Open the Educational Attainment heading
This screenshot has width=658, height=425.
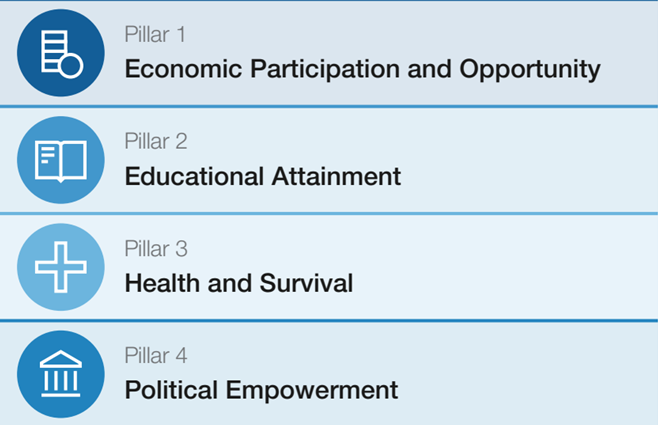coord(262,177)
